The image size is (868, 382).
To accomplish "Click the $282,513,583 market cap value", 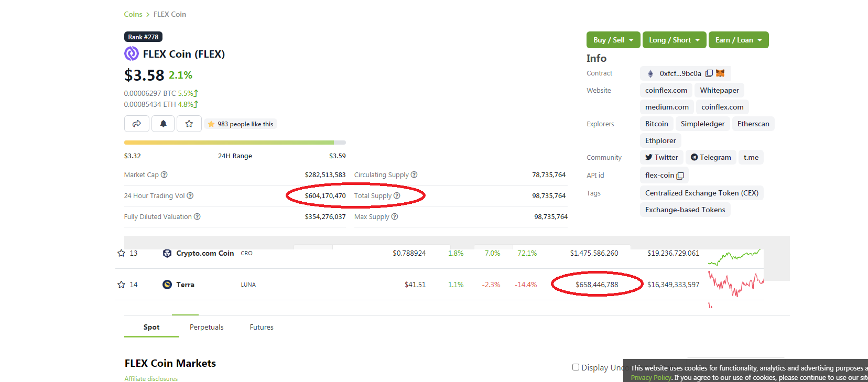I will [325, 174].
